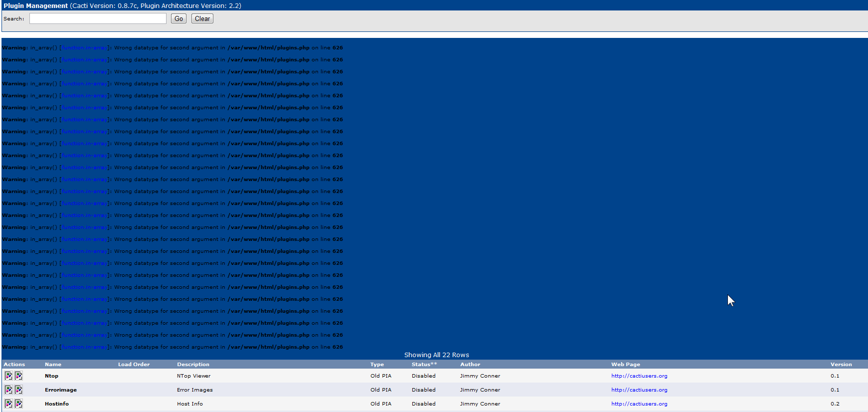Image resolution: width=868 pixels, height=412 pixels.
Task: Select the Errorimage plugin name
Action: pyautogui.click(x=61, y=390)
